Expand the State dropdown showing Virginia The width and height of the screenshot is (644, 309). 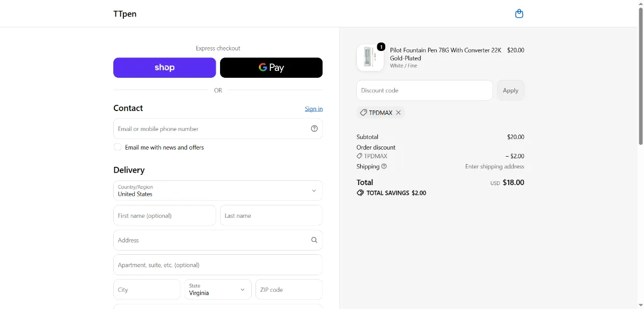point(218,290)
